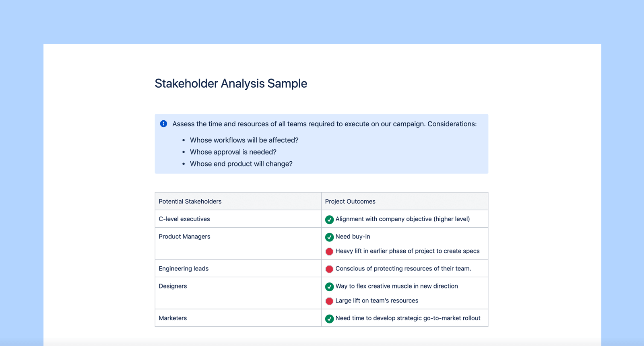The height and width of the screenshot is (346, 644).
Task: Click the Potential Stakeholders column header
Action: click(190, 201)
